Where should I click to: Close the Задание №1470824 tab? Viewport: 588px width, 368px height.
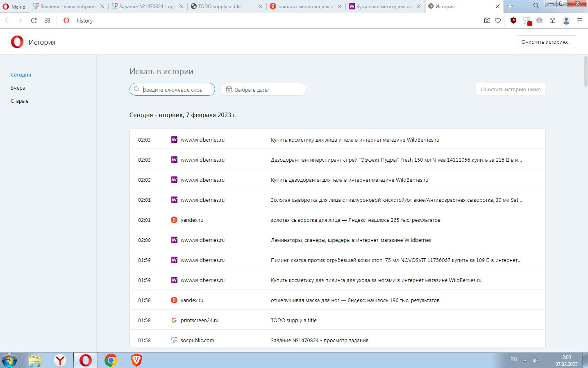(x=181, y=7)
